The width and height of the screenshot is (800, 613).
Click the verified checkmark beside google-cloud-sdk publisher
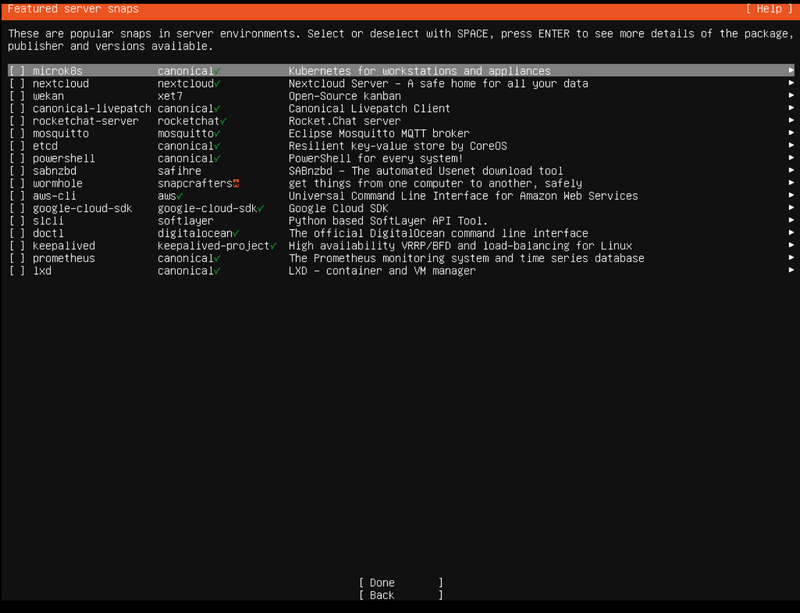tap(261, 209)
